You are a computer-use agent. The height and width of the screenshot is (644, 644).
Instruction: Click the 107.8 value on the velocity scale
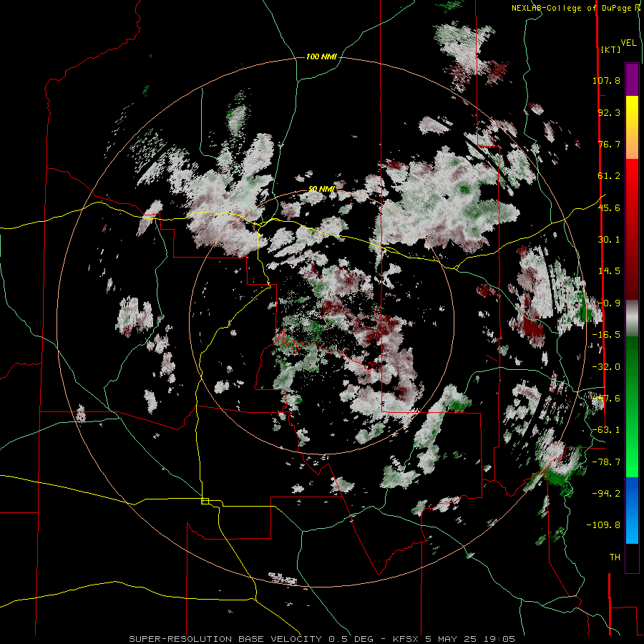pyautogui.click(x=606, y=80)
